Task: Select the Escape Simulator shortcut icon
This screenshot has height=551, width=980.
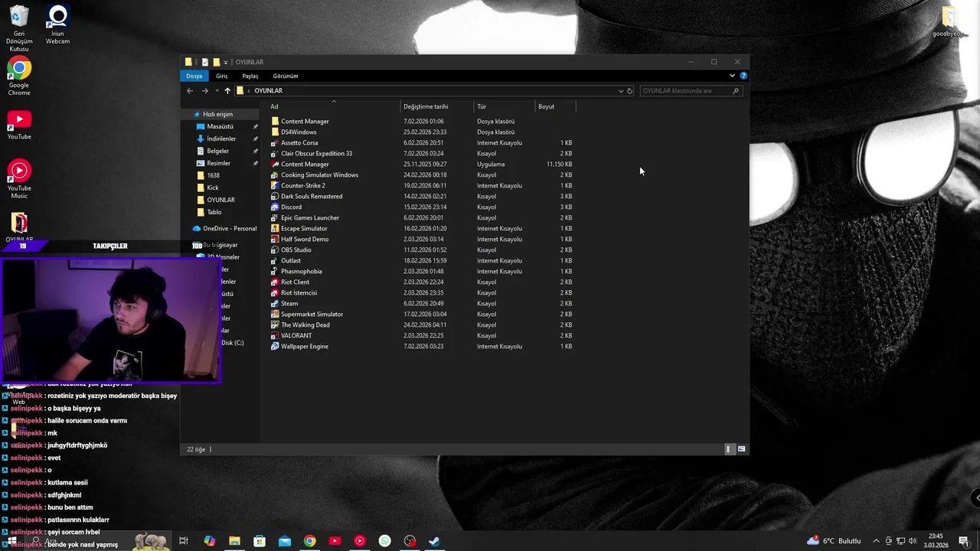Action: click(x=275, y=229)
